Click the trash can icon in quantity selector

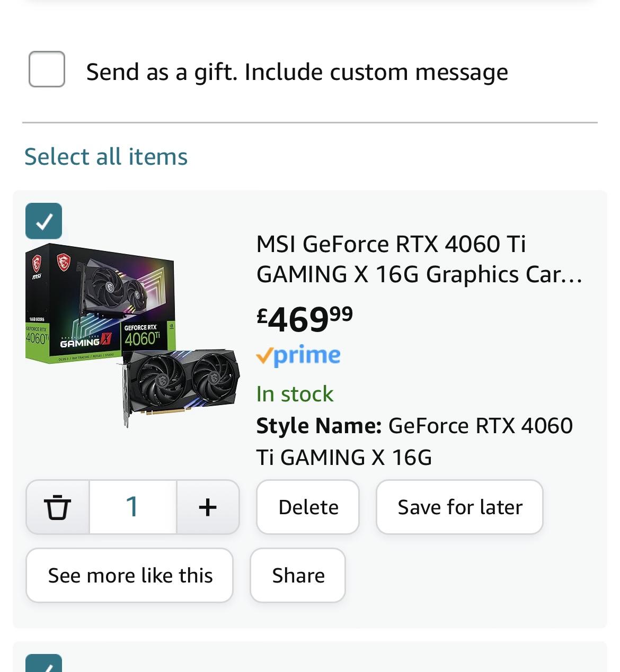click(58, 507)
